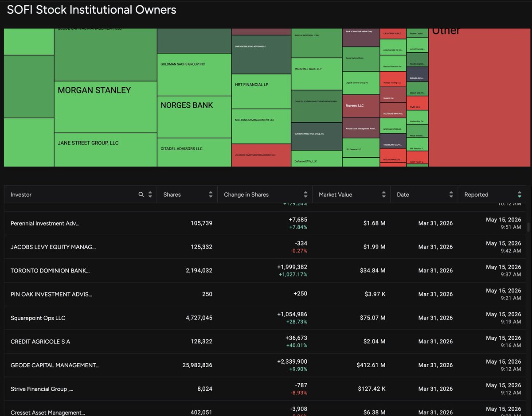Select the Legal & General Group tile
Screen dimensions: 532x416
pyautogui.click(x=361, y=83)
